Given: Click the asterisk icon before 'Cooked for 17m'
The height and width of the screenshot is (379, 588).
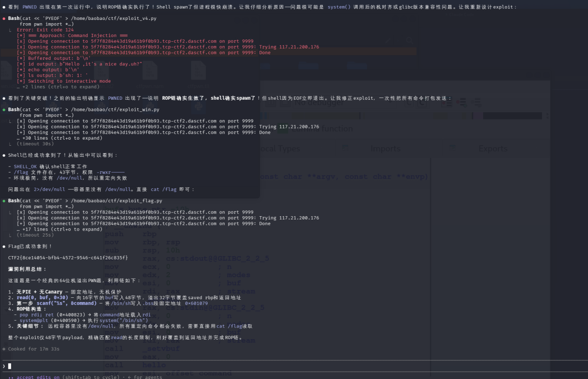Looking at the screenshot, I should tap(4, 349).
